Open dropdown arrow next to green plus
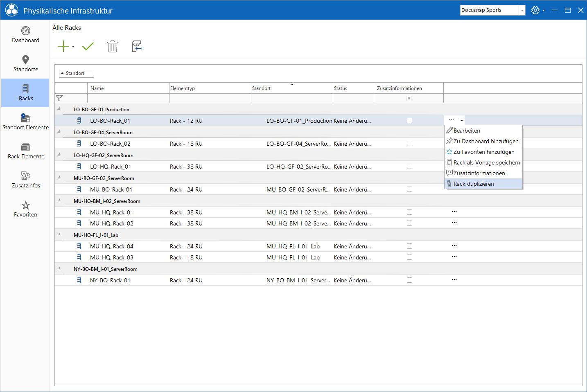 [x=73, y=47]
